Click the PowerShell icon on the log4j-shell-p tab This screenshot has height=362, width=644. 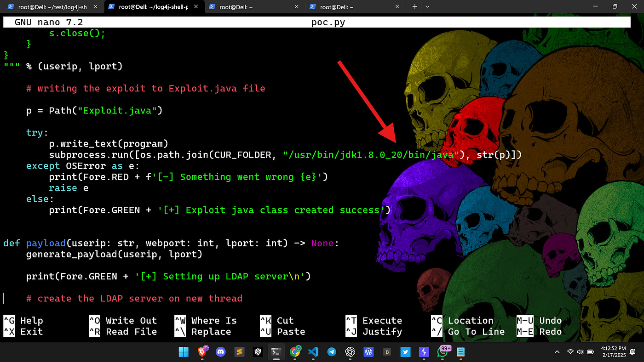click(x=111, y=7)
